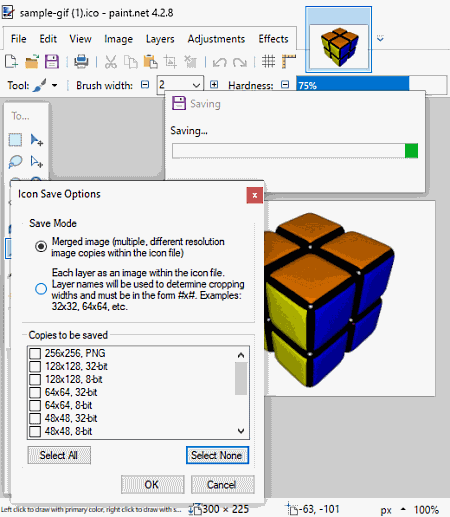Check the 64x64, 8-bit checkbox
This screenshot has height=517, width=450.
click(x=35, y=405)
